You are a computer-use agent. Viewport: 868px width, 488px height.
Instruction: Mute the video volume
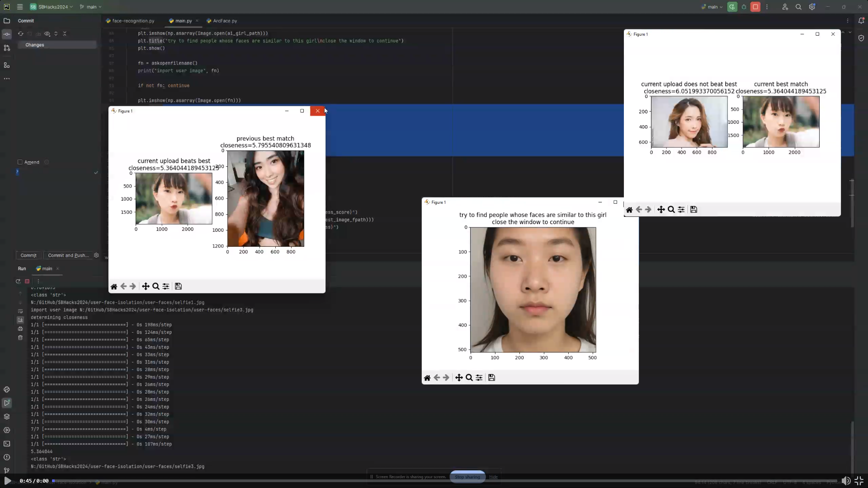(845, 481)
